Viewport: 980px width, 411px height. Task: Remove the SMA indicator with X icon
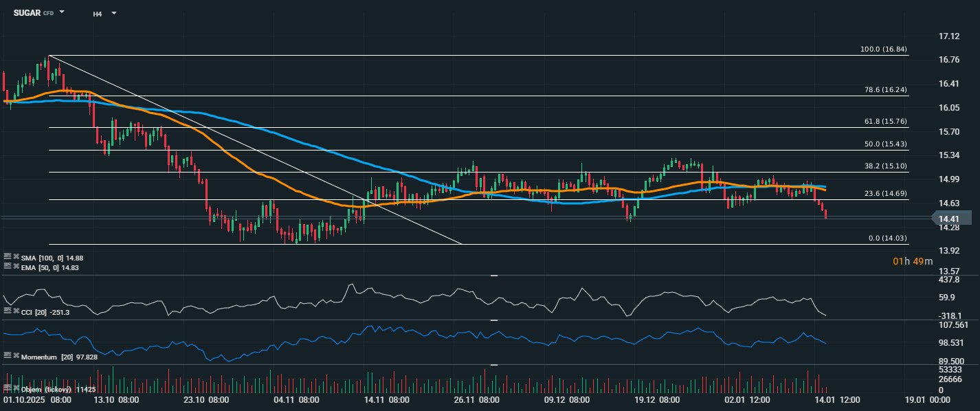point(16,257)
